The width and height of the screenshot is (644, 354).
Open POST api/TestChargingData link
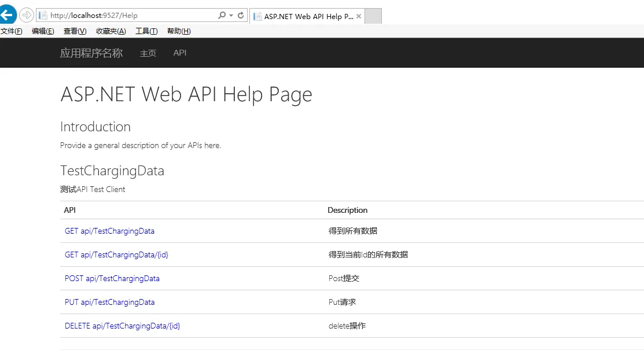coord(112,278)
